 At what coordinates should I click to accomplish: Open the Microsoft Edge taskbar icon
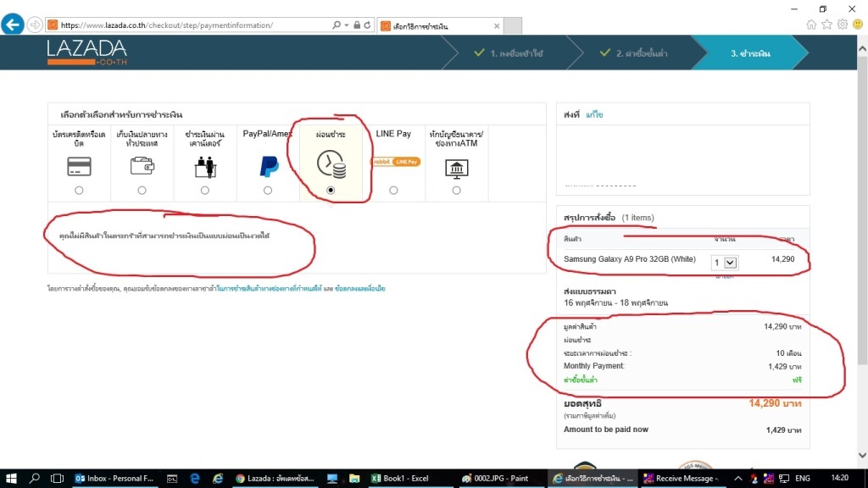point(195,478)
